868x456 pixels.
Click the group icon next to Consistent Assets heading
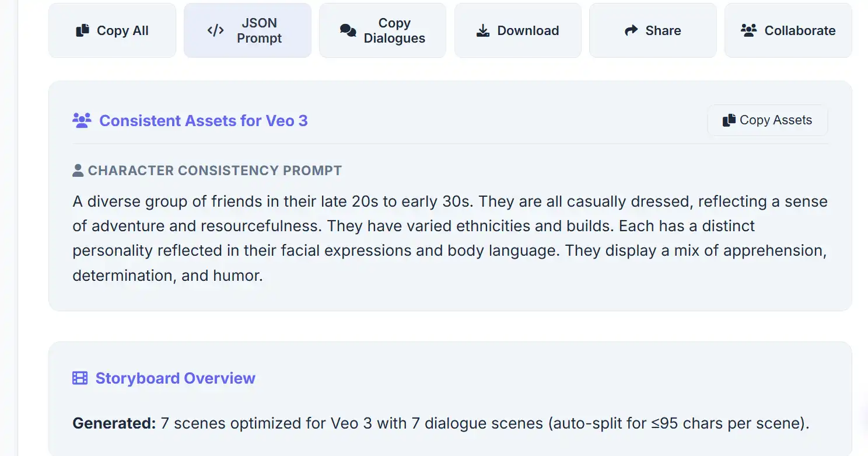tap(81, 120)
